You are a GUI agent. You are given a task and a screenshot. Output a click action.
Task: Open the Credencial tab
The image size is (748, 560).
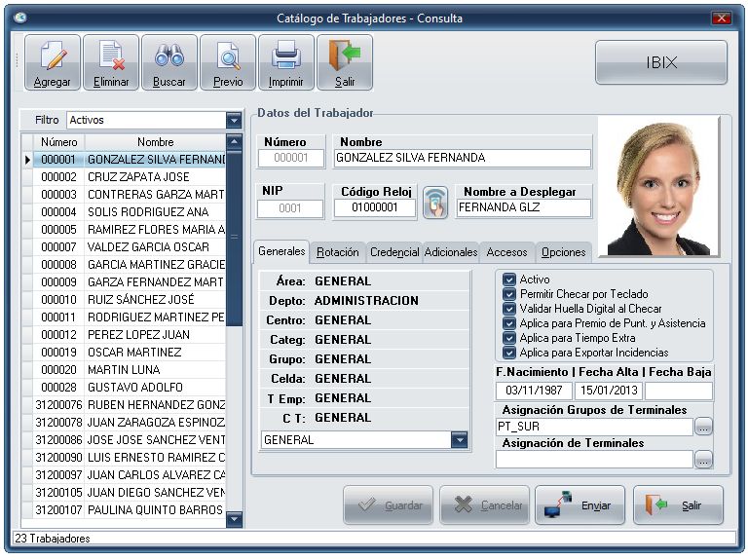click(394, 252)
